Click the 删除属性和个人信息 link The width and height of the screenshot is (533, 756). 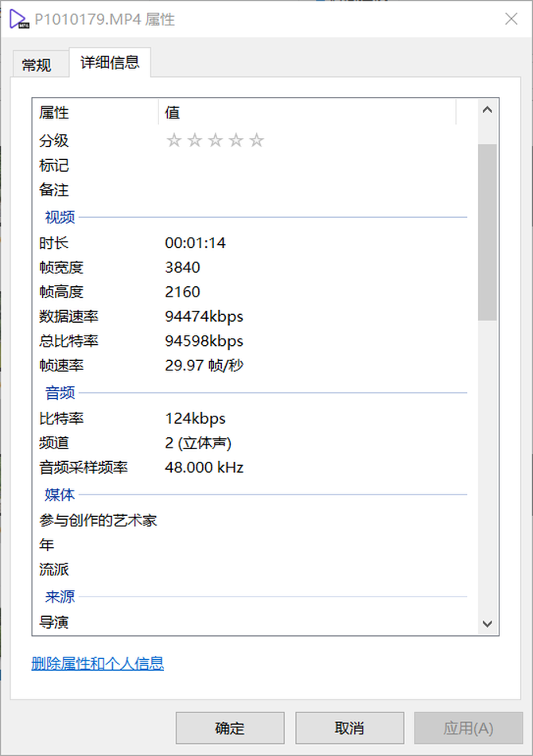pos(97,663)
